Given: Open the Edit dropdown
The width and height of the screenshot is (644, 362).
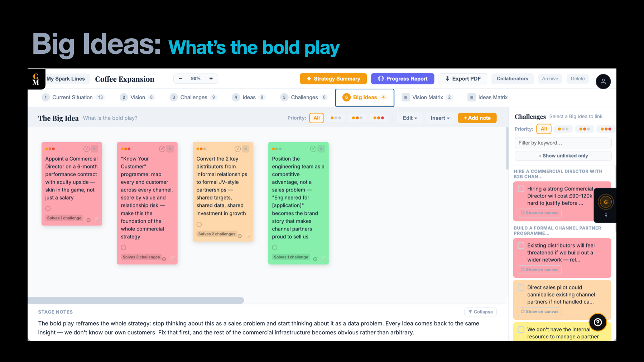Looking at the screenshot, I should coord(410,118).
